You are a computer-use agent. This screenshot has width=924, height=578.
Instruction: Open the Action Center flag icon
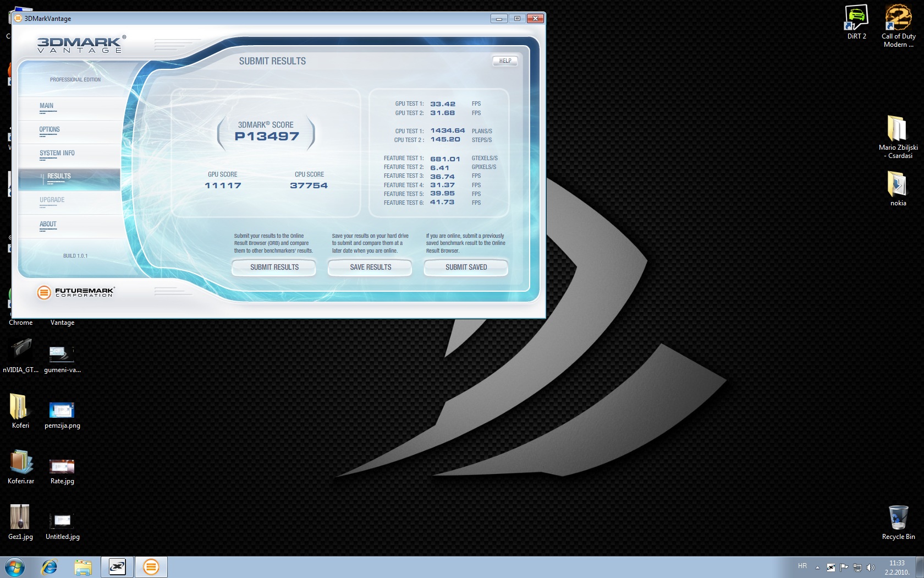[x=844, y=567]
